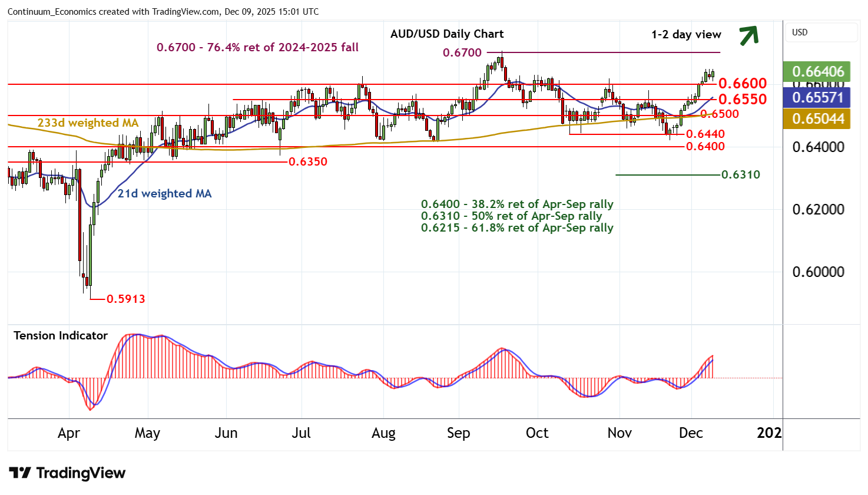Click the 1-2 day view label

point(686,35)
